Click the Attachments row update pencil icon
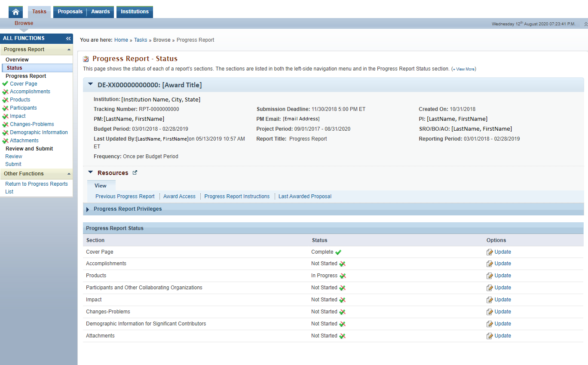 [490, 336]
